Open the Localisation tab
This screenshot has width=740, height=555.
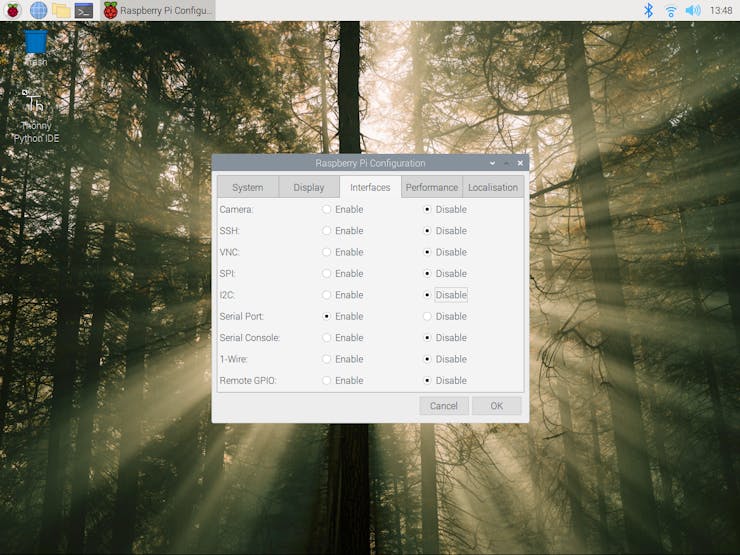click(x=493, y=187)
